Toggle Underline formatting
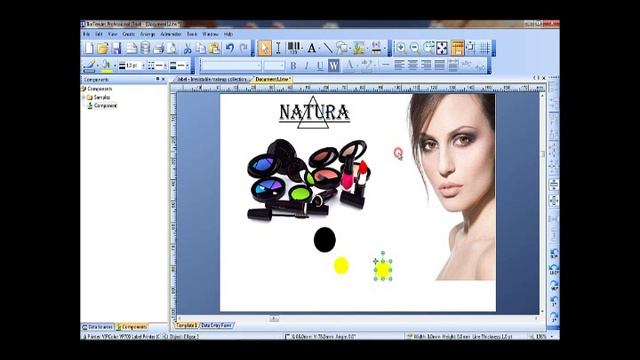Viewport: 640px width, 360px height. click(320, 65)
